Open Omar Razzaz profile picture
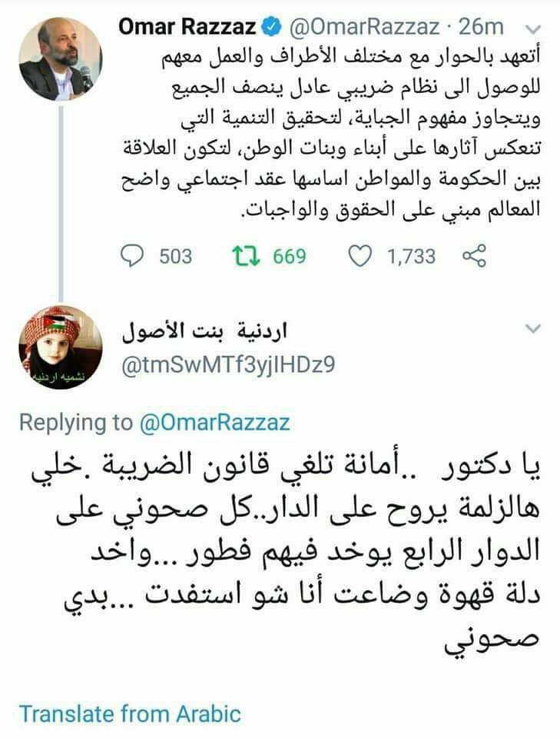The height and width of the screenshot is (738, 560). coord(60,59)
